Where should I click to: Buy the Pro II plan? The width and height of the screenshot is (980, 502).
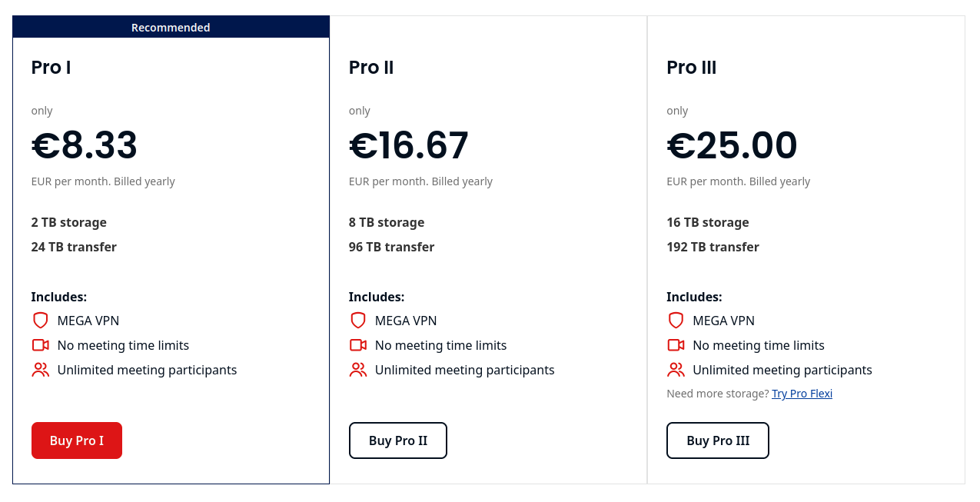[x=398, y=440]
